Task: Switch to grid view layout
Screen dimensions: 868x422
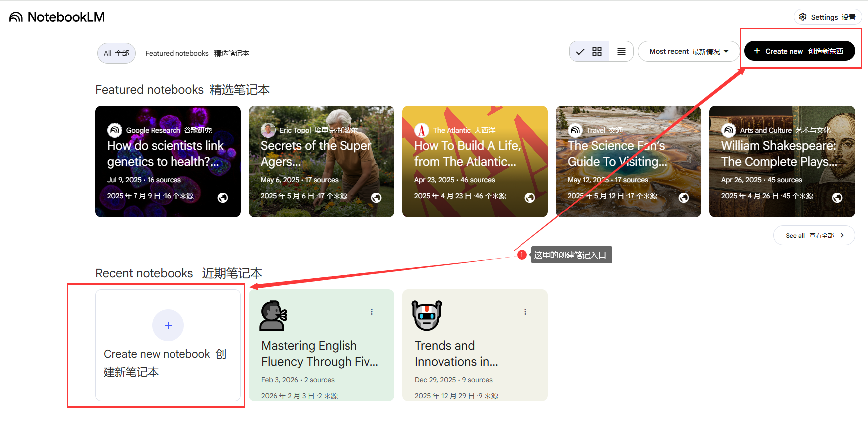Action: (597, 52)
